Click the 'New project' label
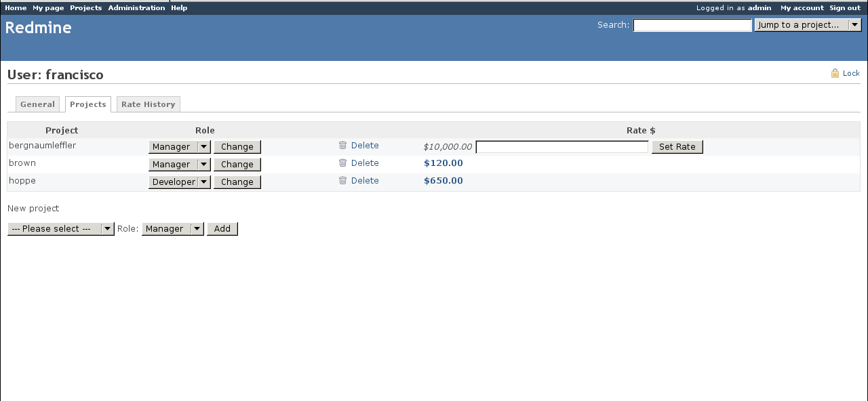The height and width of the screenshot is (401, 868). 33,209
